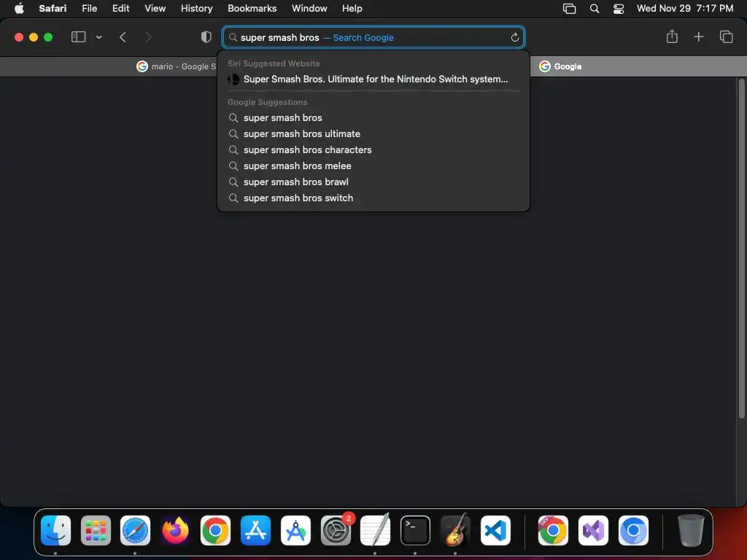Click the reload icon in the address bar
747x560 pixels.
pyautogui.click(x=514, y=38)
